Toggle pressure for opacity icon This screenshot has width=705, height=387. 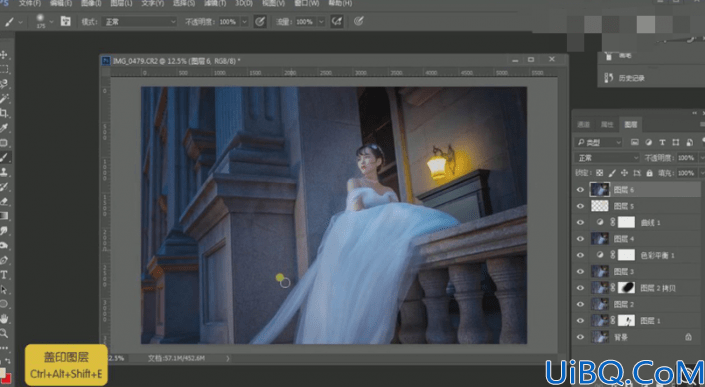pyautogui.click(x=260, y=21)
